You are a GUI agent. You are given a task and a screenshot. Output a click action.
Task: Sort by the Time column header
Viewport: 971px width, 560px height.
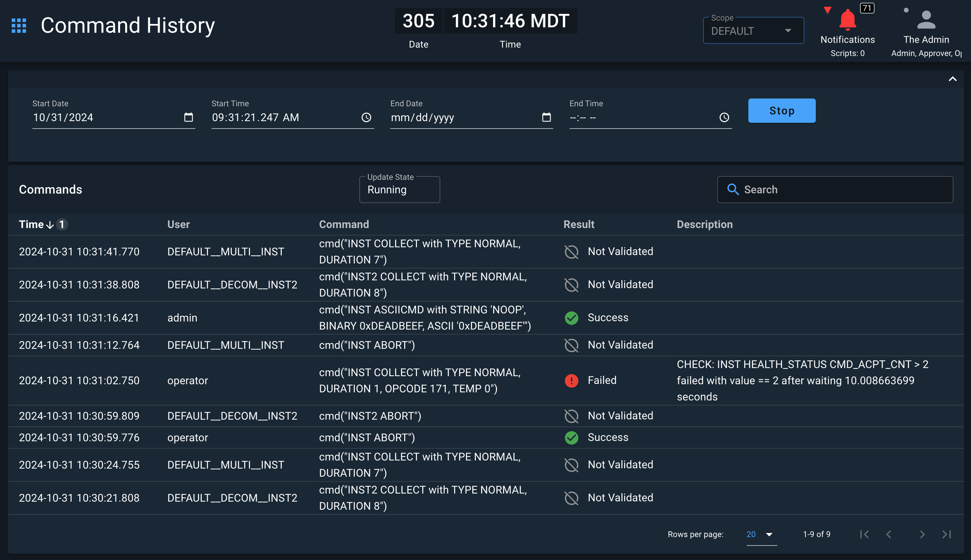pos(31,224)
